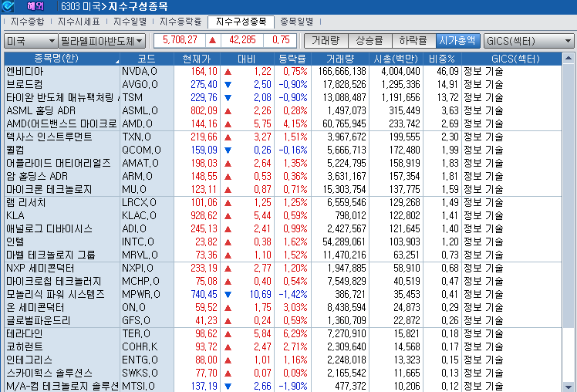This screenshot has width=577, height=392.
Task: Select the 엔비디아 row name
Action: point(25,72)
